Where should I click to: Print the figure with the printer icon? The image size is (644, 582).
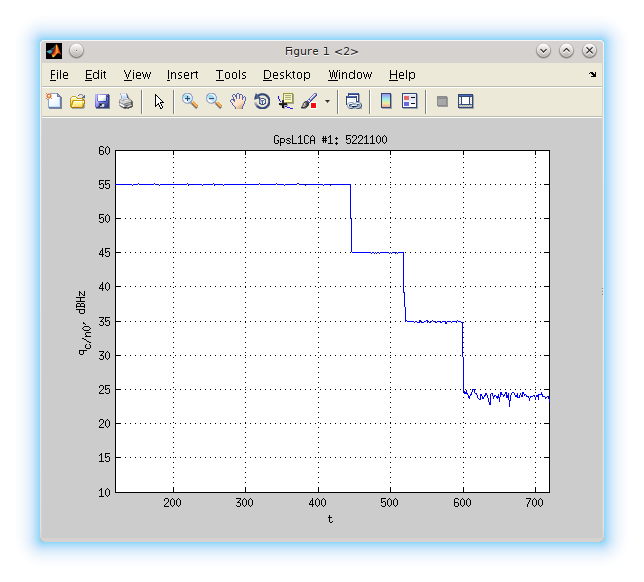click(126, 101)
